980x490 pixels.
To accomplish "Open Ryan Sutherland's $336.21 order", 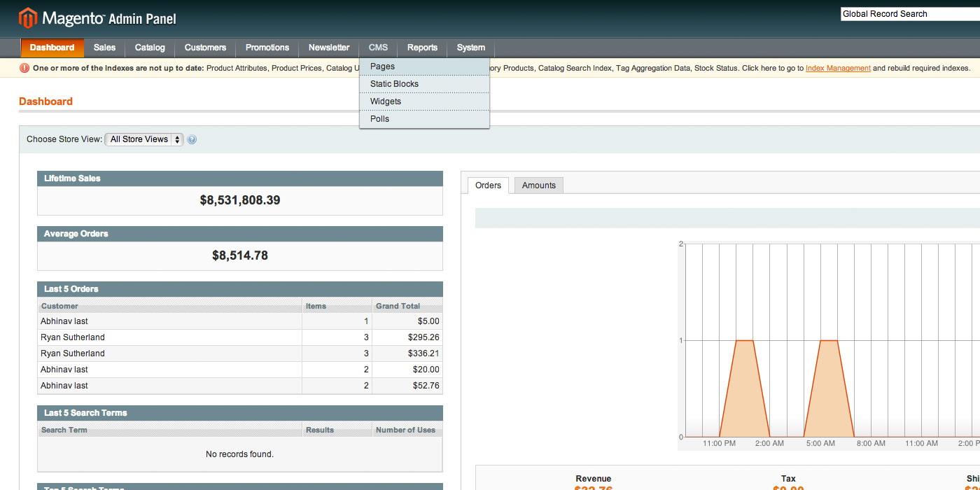I will tap(240, 353).
